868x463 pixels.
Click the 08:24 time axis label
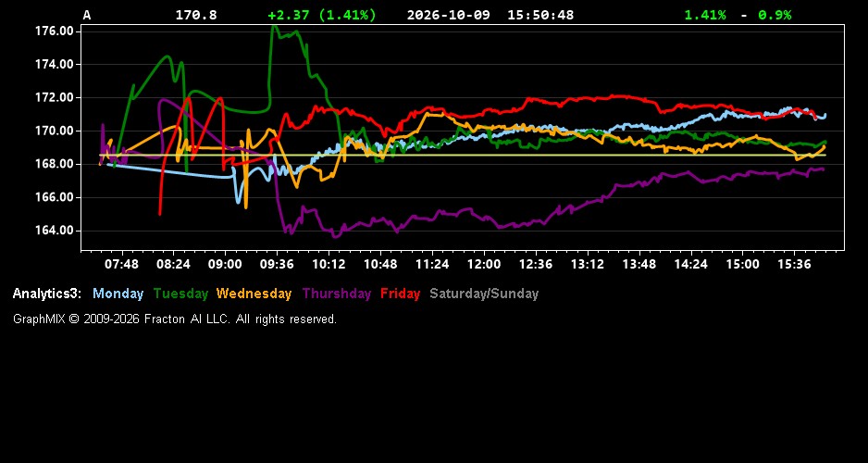click(173, 264)
